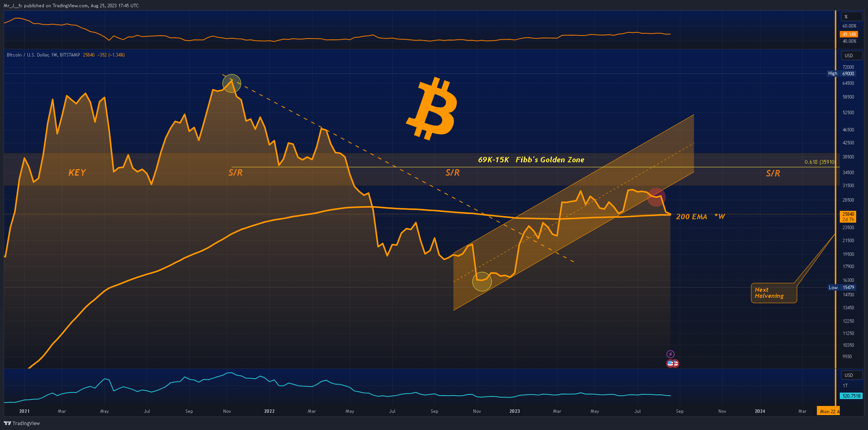Select the red circle marking the channel break

(656, 197)
